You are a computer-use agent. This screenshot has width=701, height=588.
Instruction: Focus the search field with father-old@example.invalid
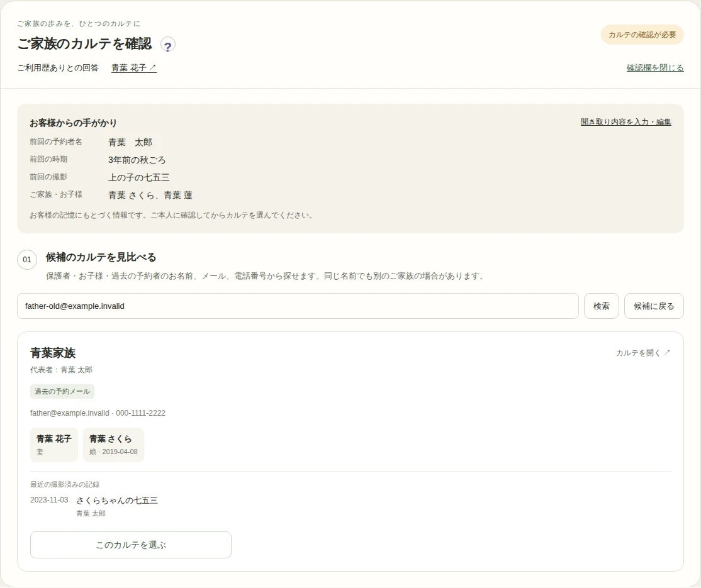[x=298, y=306]
